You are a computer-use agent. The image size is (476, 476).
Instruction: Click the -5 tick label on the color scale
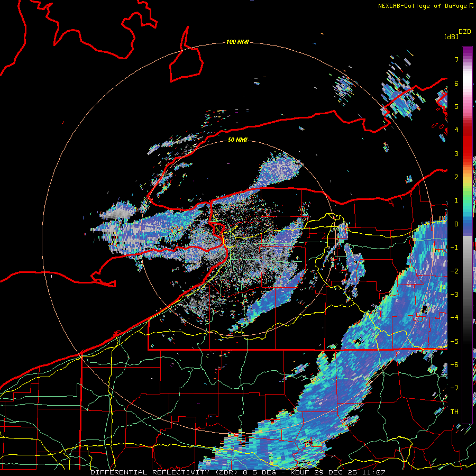pyautogui.click(x=454, y=342)
